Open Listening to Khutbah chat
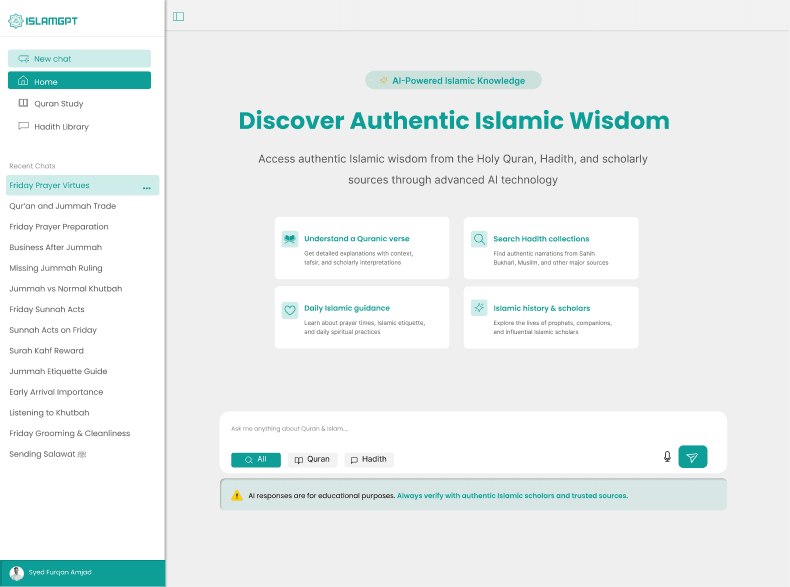This screenshot has width=790, height=587. tap(49, 413)
